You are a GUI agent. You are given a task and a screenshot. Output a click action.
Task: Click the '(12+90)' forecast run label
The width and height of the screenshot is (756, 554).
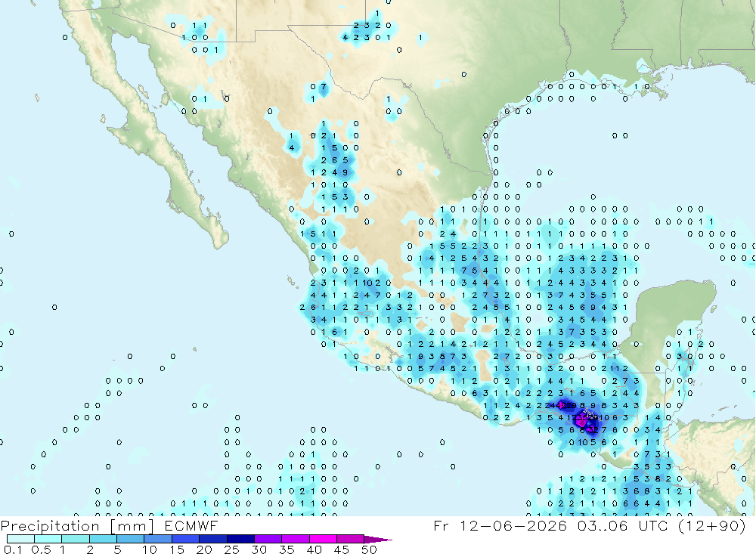click(711, 525)
